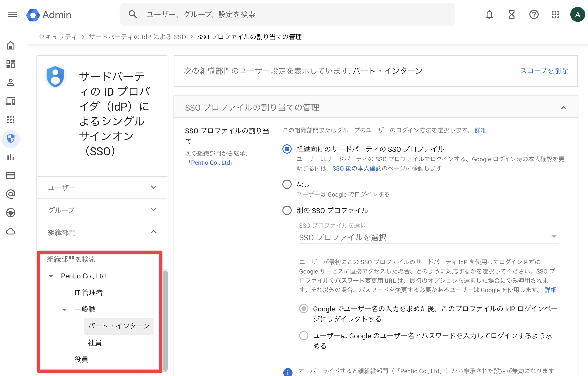Click the org tree vertical scrollbar
Viewport: 588px width, 376px height.
coord(165,320)
